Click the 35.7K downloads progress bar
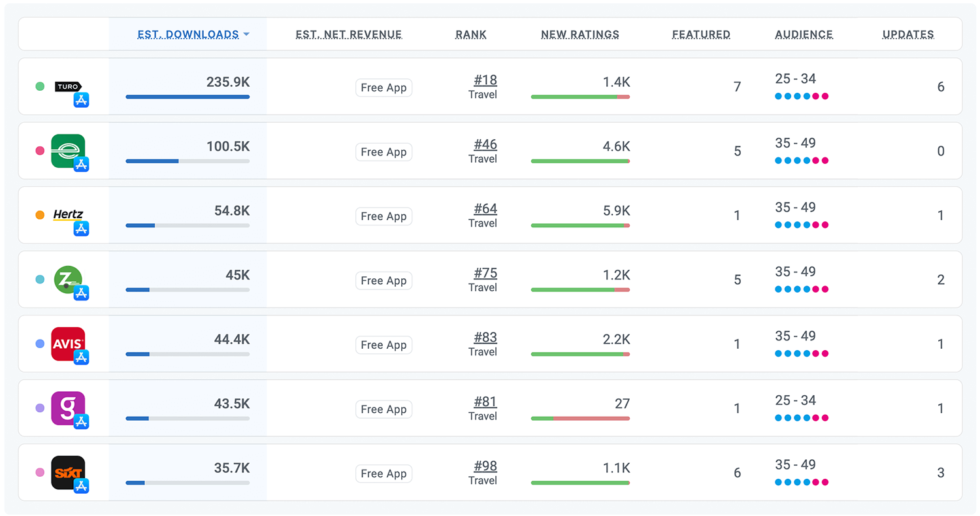Viewport: 980px width, 516px height. [188, 483]
